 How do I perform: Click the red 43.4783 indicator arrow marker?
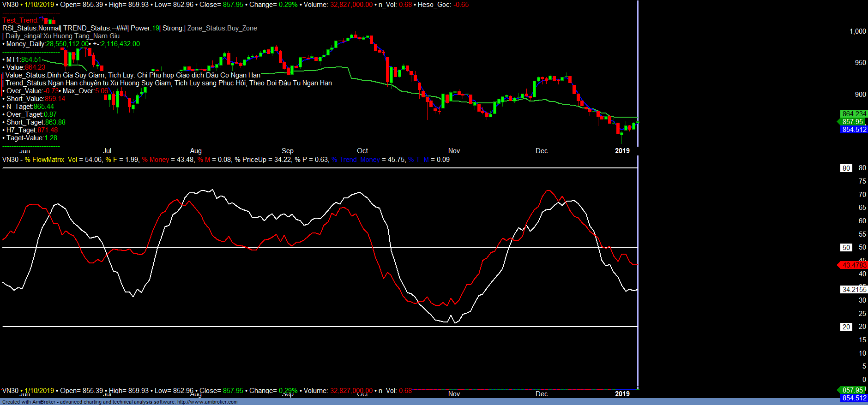(853, 265)
